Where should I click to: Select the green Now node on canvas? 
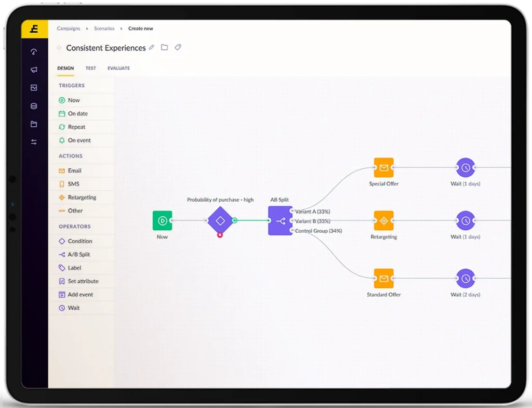pyautogui.click(x=162, y=221)
